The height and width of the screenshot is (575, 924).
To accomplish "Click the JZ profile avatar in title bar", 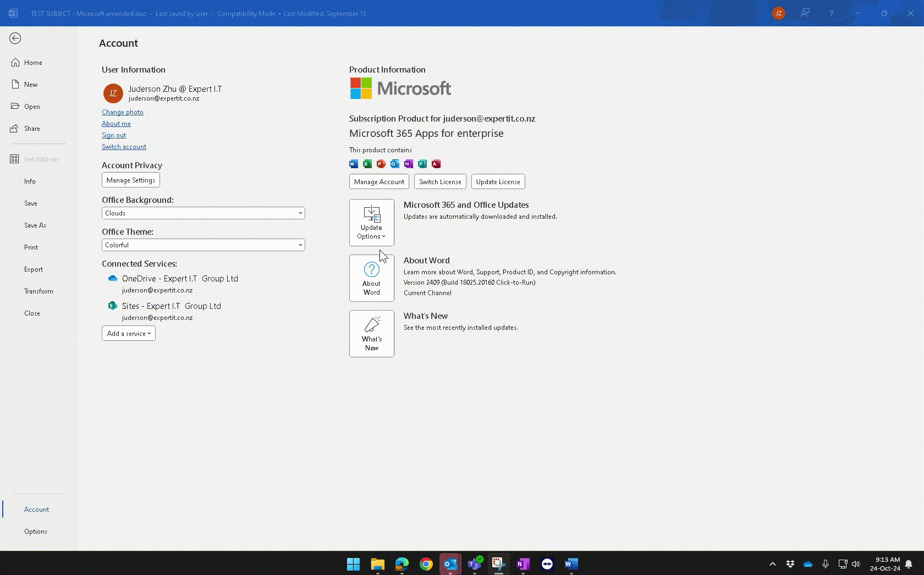I will (778, 13).
